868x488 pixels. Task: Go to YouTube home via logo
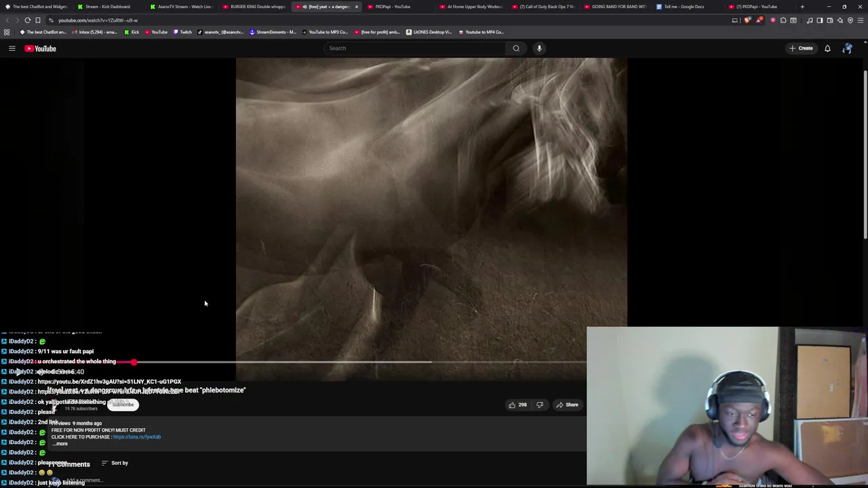pos(40,48)
